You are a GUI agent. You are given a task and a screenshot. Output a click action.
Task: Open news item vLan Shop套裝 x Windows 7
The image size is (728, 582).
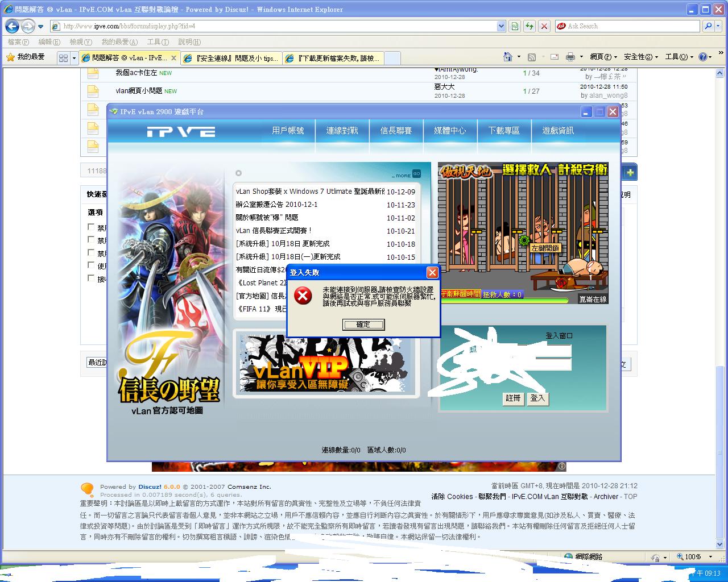click(x=310, y=192)
